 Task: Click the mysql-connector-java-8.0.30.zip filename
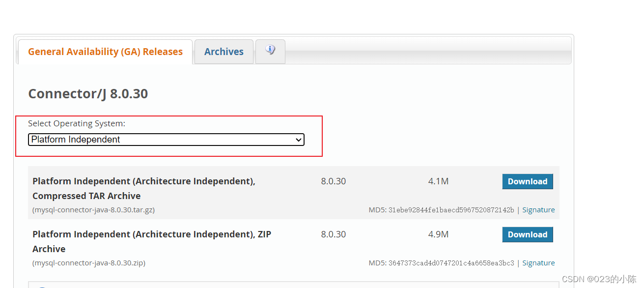(88, 262)
